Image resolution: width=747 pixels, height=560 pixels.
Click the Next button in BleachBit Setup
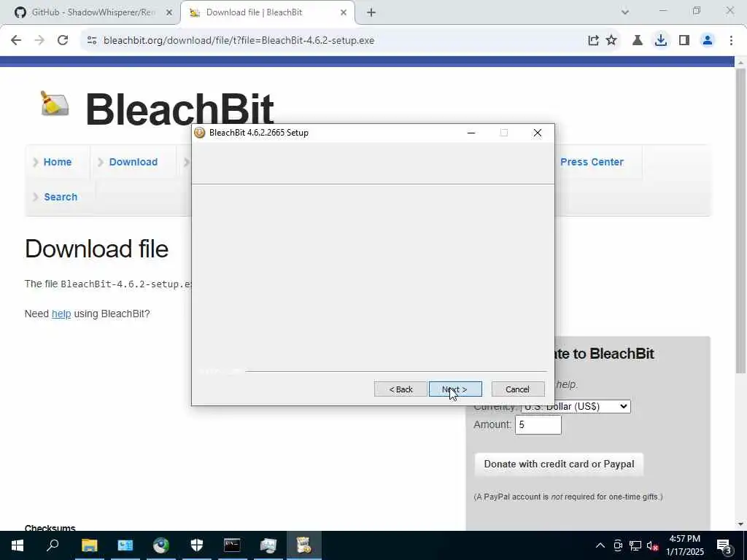coord(455,389)
